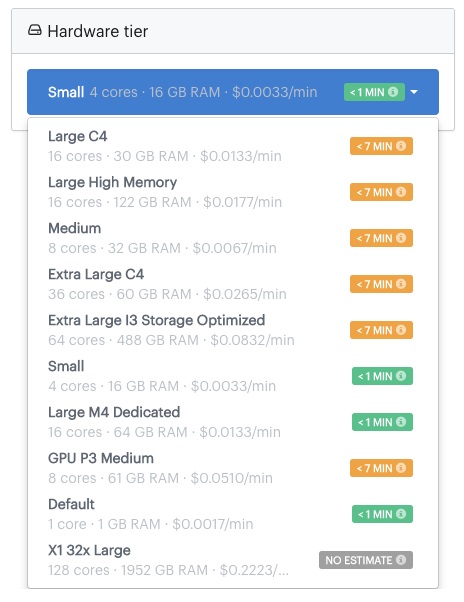Screen dimensions: 464x602
Task: Click the <1 MIN badge for Default tier
Action: tap(382, 514)
